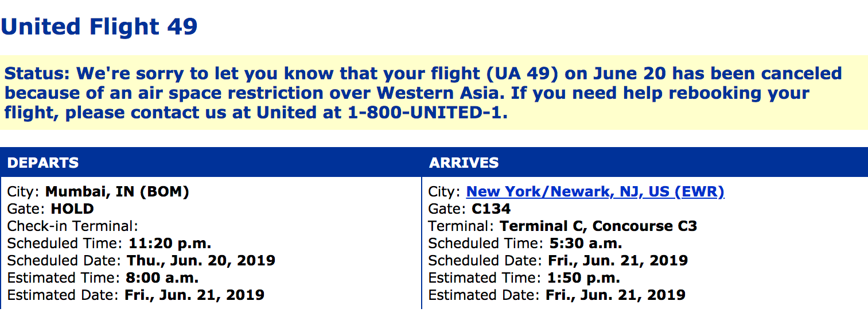Click the departure Estimated Date value
The image size is (868, 320).
click(194, 295)
